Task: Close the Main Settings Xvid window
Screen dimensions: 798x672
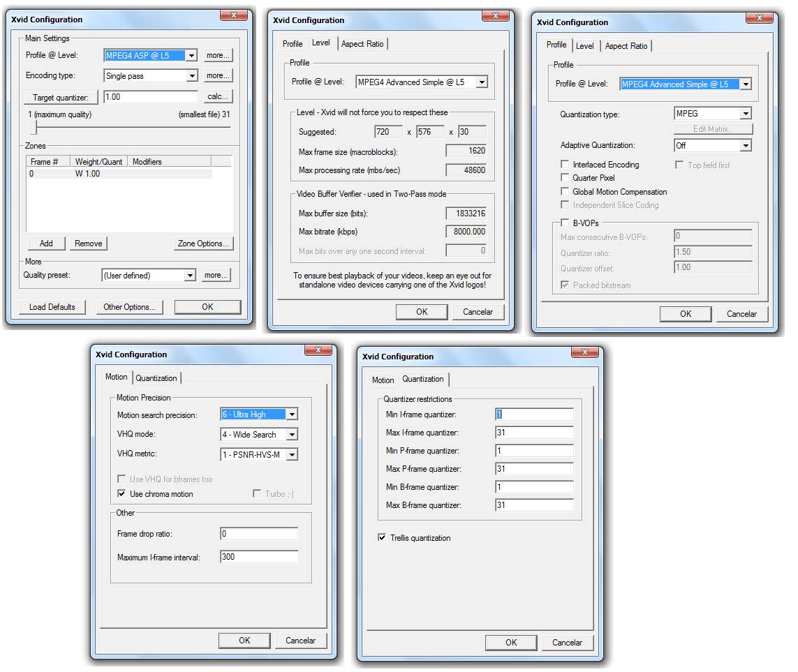Action: (234, 15)
